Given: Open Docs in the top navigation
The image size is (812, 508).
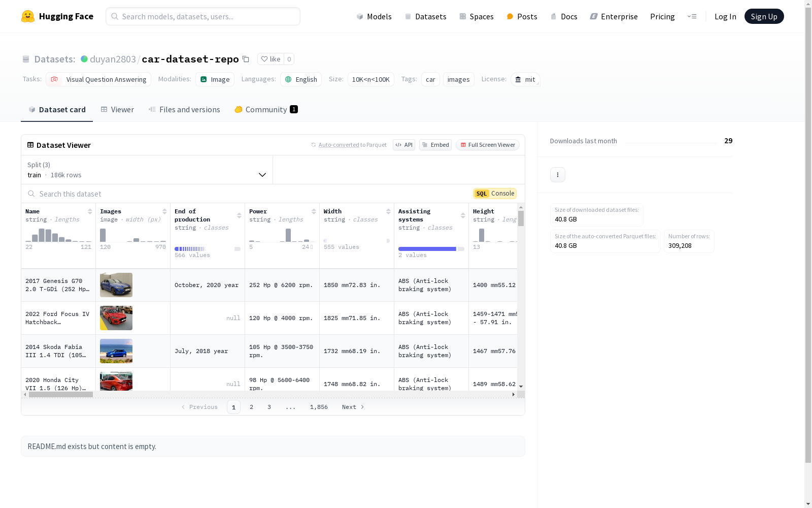Looking at the screenshot, I should tap(564, 16).
